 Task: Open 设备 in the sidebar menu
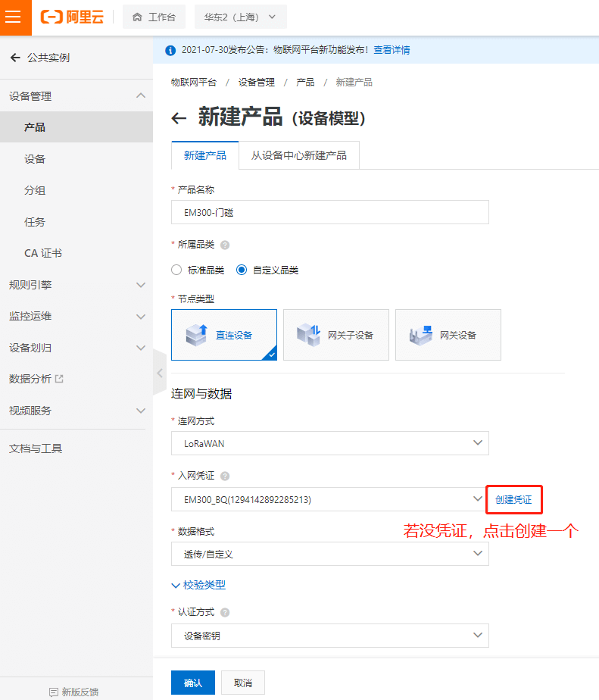[x=35, y=159]
